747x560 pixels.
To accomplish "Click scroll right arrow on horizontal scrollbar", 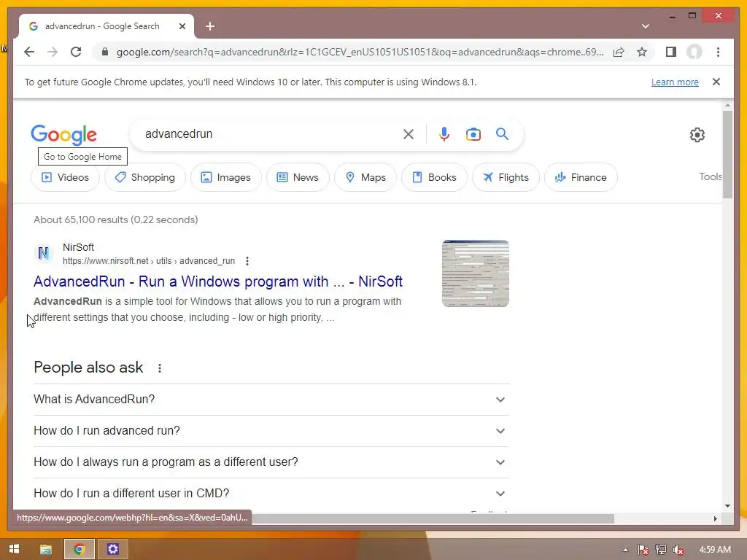I will [x=715, y=518].
